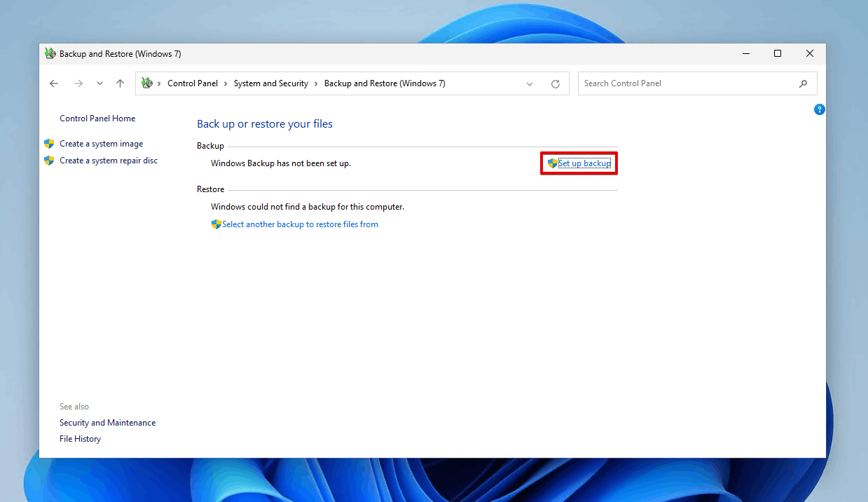Click the back navigation arrow
Image resolution: width=868 pixels, height=502 pixels.
54,83
